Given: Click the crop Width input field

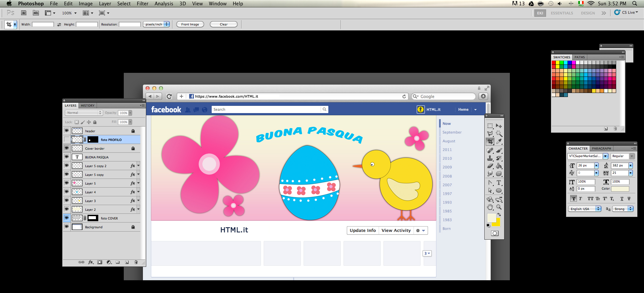Looking at the screenshot, I should [x=43, y=24].
